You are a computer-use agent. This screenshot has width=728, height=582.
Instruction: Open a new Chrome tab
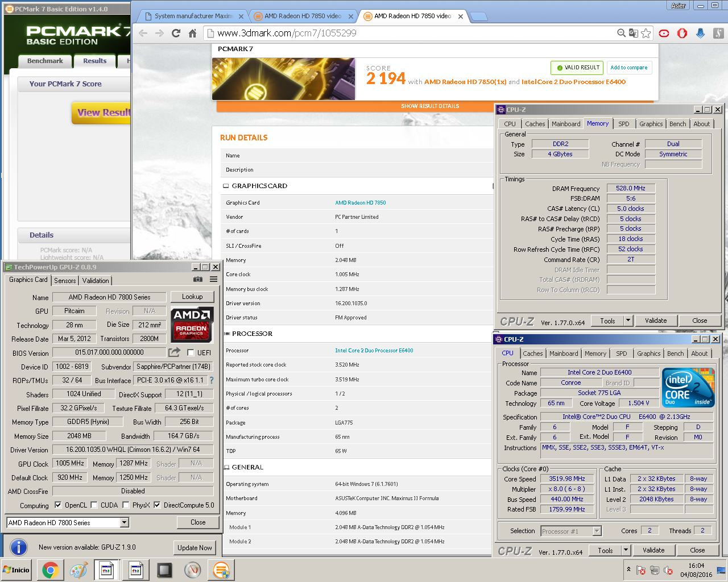[479, 16]
